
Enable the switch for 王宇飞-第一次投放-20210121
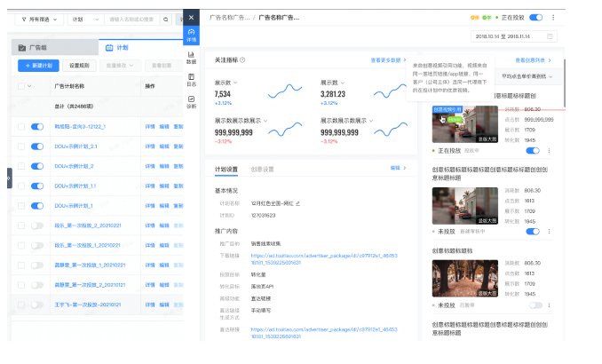37,305
